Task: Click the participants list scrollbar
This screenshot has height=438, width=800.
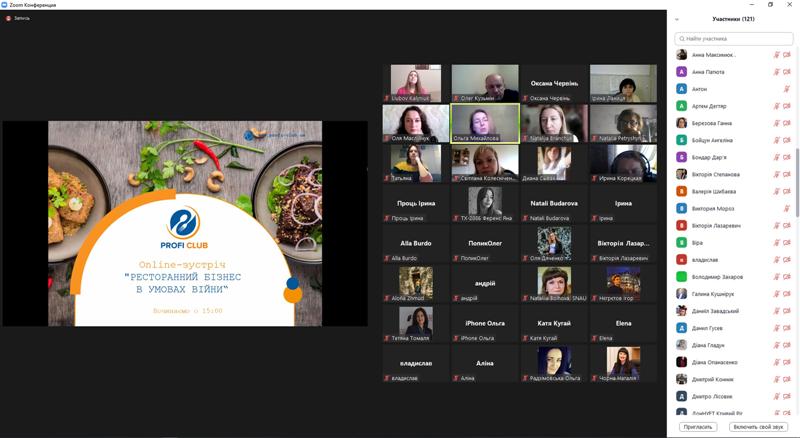Action: tap(796, 180)
